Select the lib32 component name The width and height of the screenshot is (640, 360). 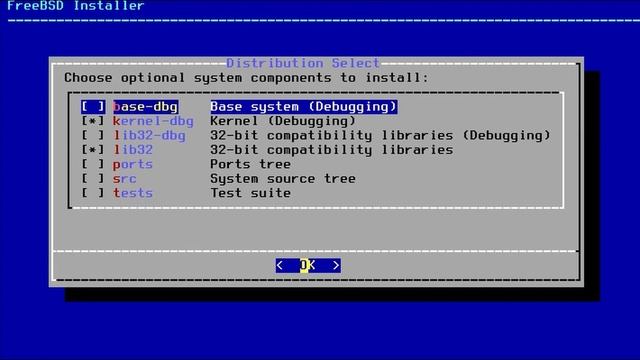point(133,150)
